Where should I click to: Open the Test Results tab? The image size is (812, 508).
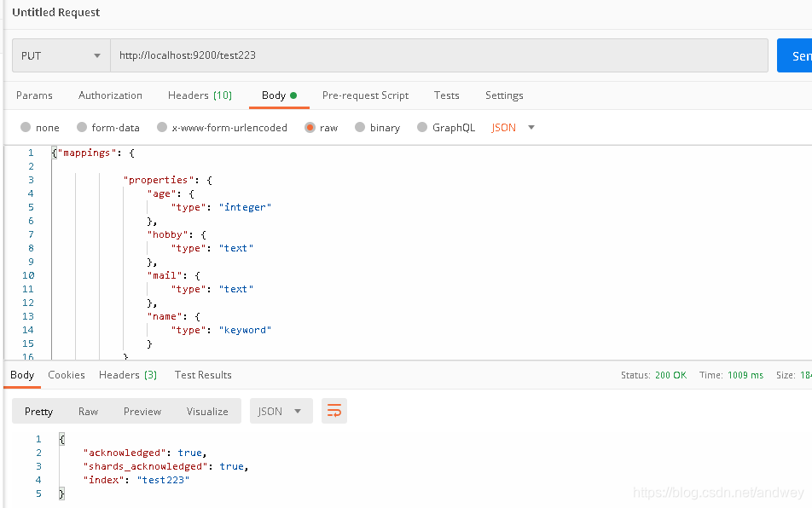click(x=202, y=374)
